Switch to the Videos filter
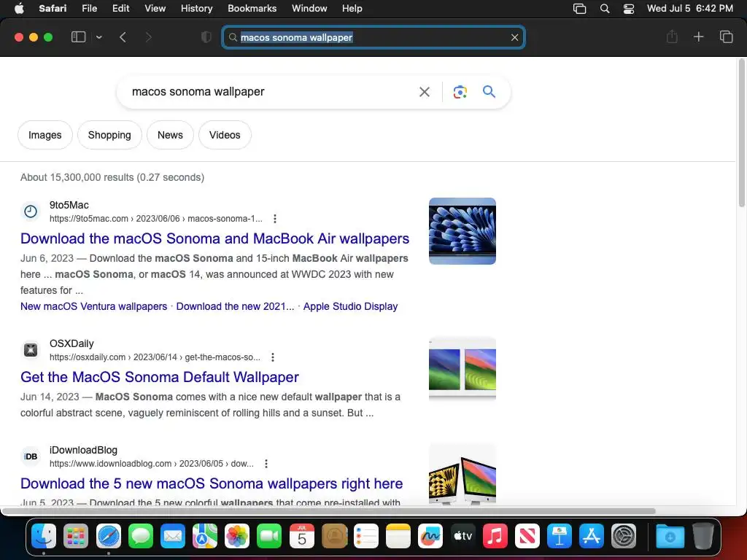The height and width of the screenshot is (560, 747). coord(225,135)
